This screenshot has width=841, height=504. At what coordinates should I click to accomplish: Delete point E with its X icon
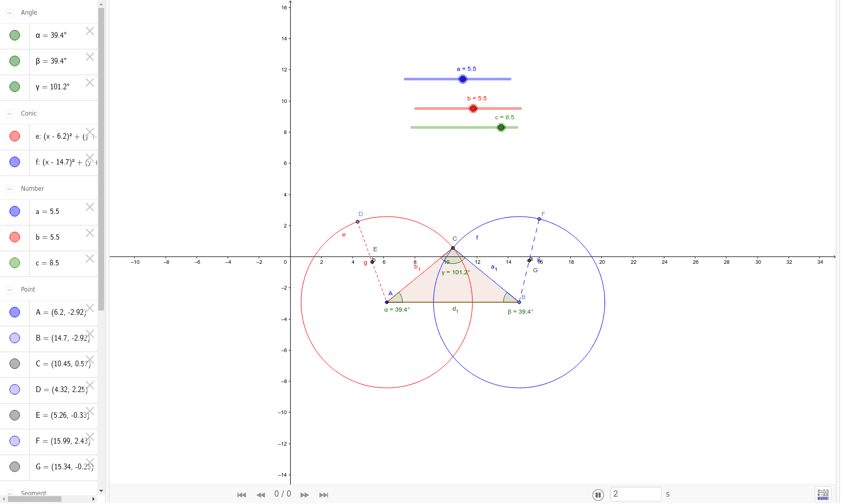pyautogui.click(x=90, y=411)
